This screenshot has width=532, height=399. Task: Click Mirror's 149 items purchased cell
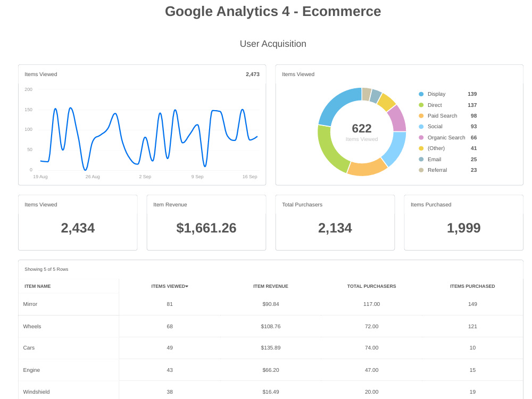tap(472, 304)
